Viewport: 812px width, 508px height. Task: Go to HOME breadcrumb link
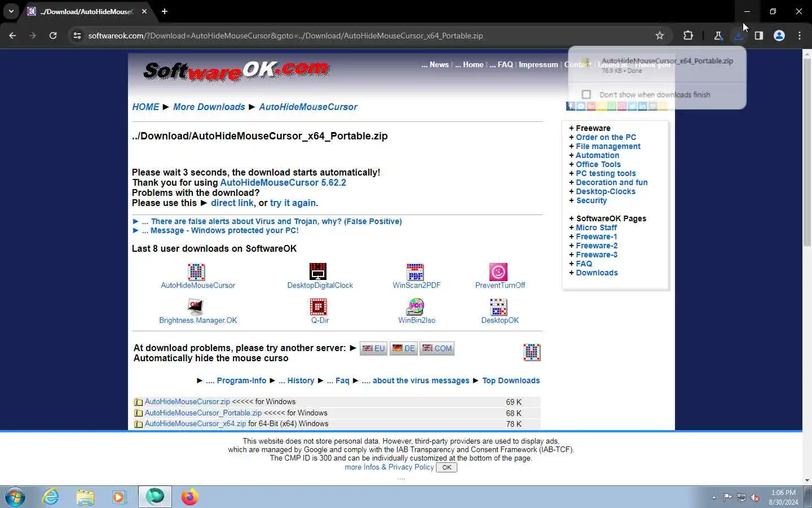[x=145, y=107]
